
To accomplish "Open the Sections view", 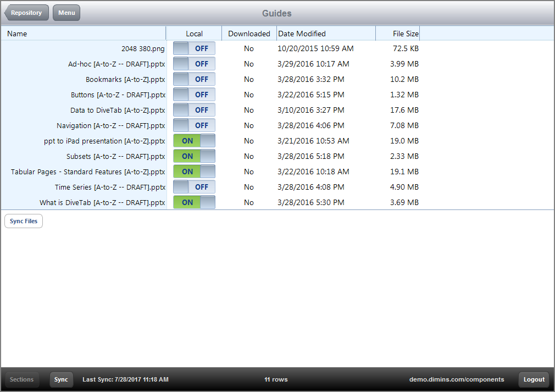I will 22,379.
